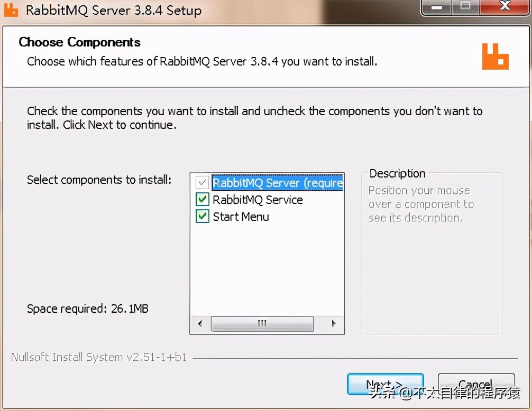Close the RabbitMQ Setup window
This screenshot has height=411, width=532.
pyautogui.click(x=505, y=7)
